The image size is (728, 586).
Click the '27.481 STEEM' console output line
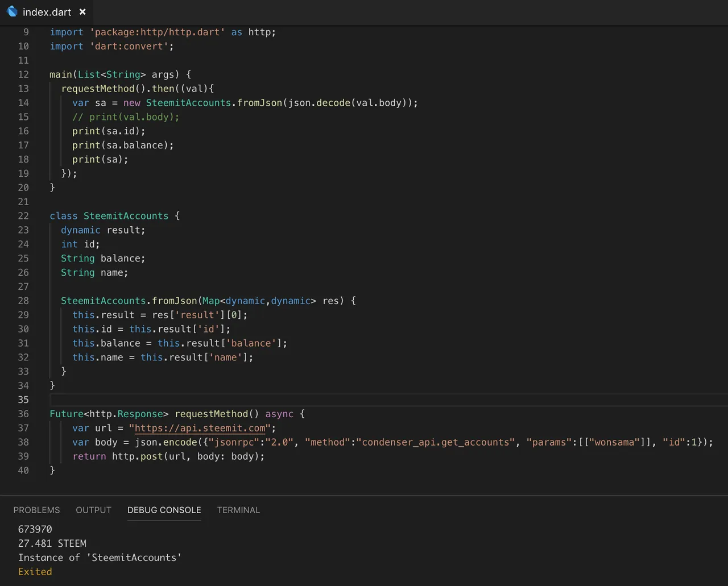(52, 543)
